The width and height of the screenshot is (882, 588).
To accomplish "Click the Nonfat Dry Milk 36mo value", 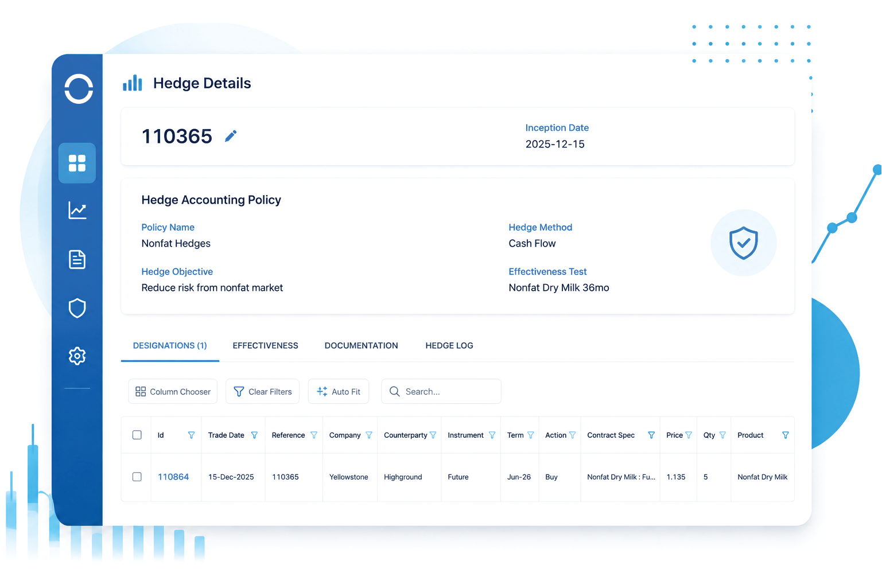I will click(x=559, y=288).
